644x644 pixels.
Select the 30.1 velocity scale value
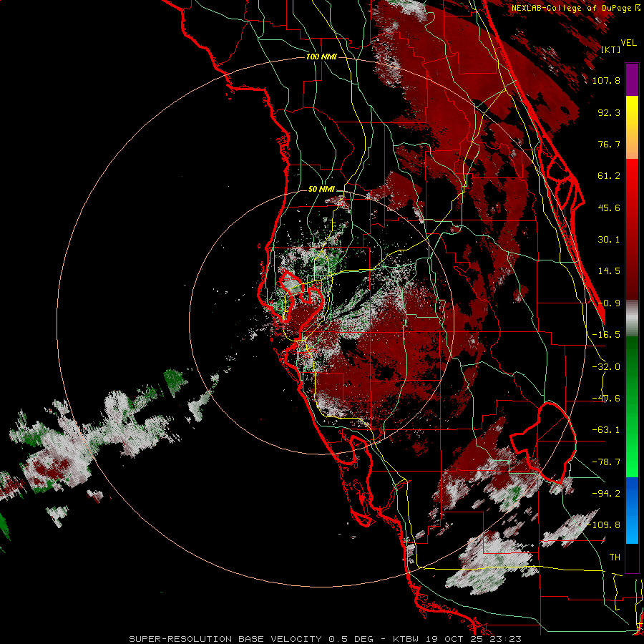point(609,240)
